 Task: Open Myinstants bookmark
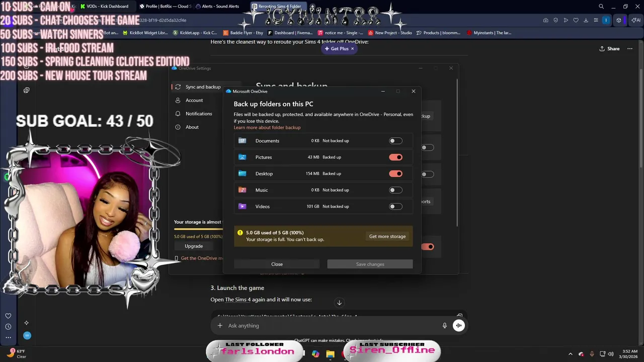[489, 33]
